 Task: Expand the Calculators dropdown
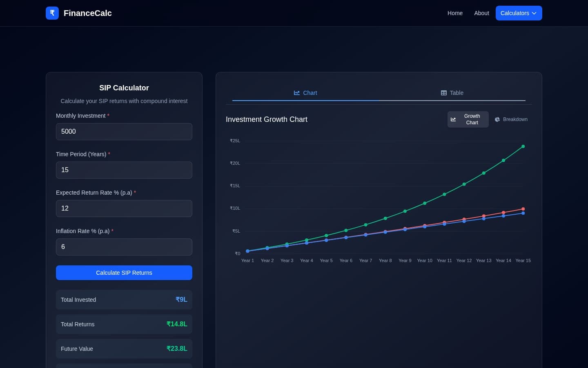point(519,13)
